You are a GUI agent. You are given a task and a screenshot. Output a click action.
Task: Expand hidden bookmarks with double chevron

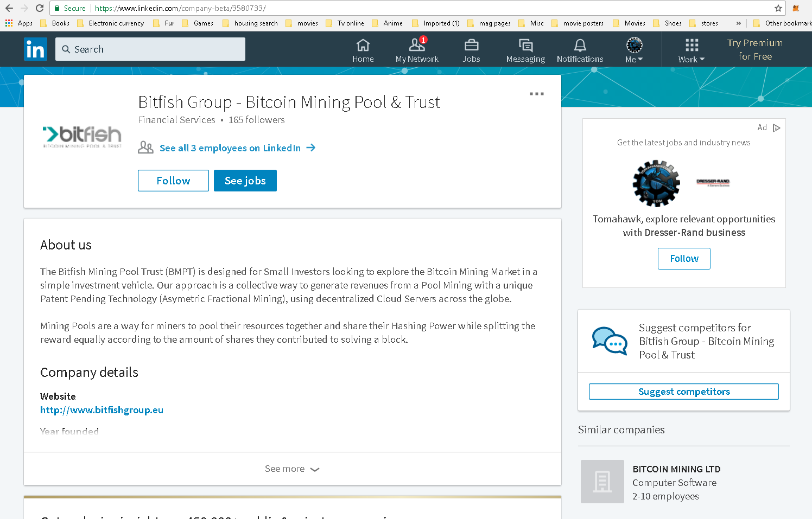coord(738,23)
